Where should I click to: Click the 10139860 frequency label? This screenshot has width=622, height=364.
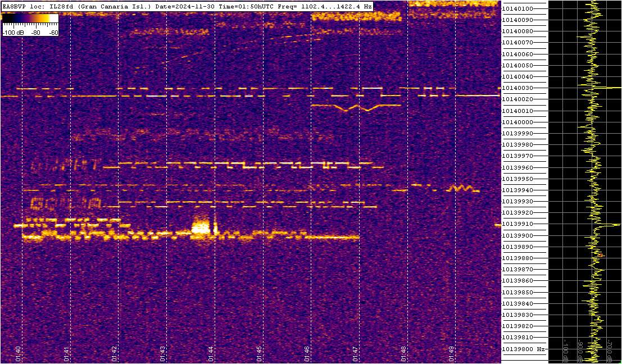coord(517,281)
